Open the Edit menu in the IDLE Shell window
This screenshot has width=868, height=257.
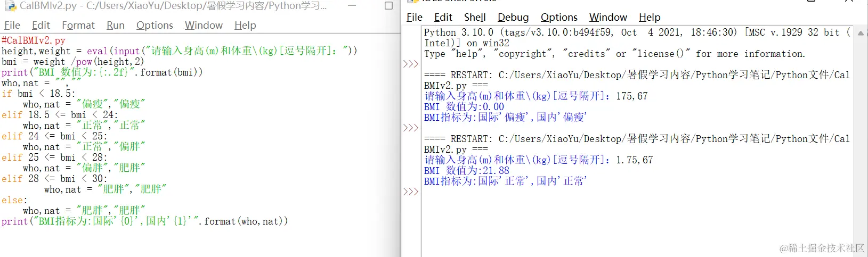click(443, 17)
